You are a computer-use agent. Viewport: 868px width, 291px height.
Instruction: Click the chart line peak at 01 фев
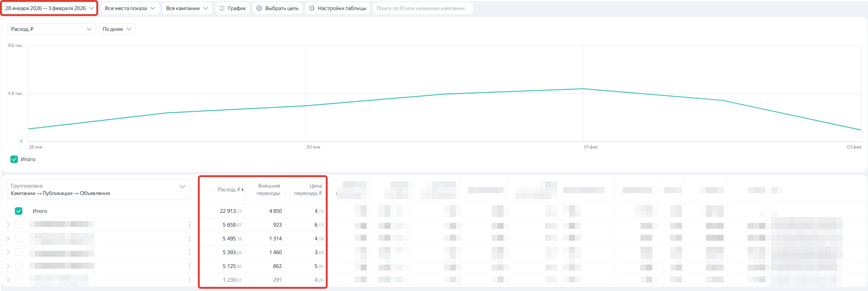[583, 89]
